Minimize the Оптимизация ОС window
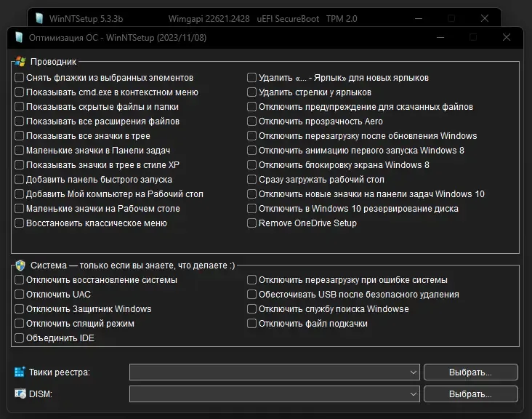This screenshot has height=419, width=532. (x=440, y=37)
